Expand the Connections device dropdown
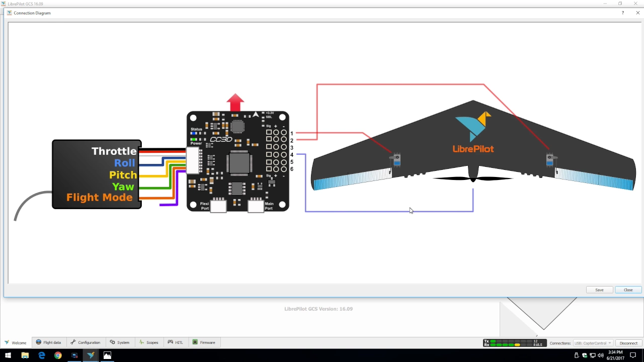 coord(593,343)
